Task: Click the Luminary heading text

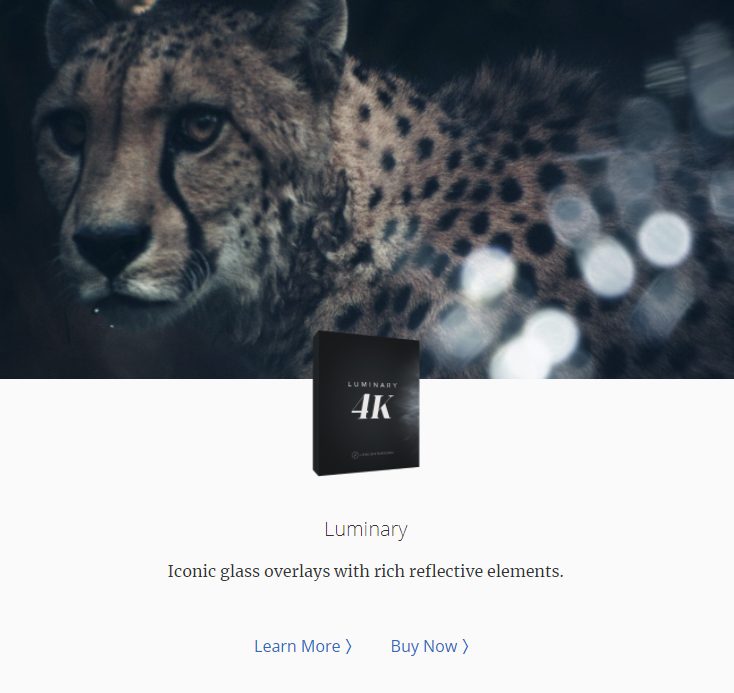Action: [366, 530]
